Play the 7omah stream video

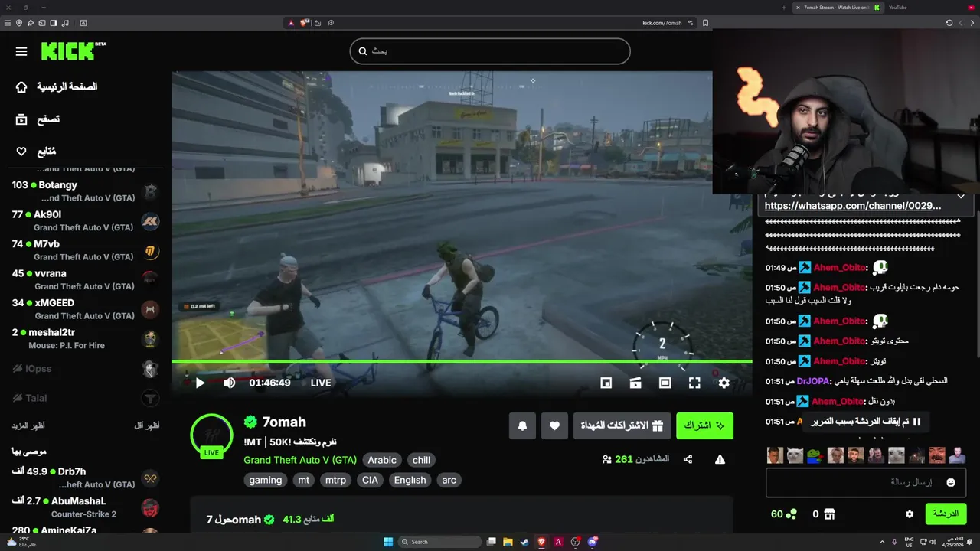pos(200,383)
